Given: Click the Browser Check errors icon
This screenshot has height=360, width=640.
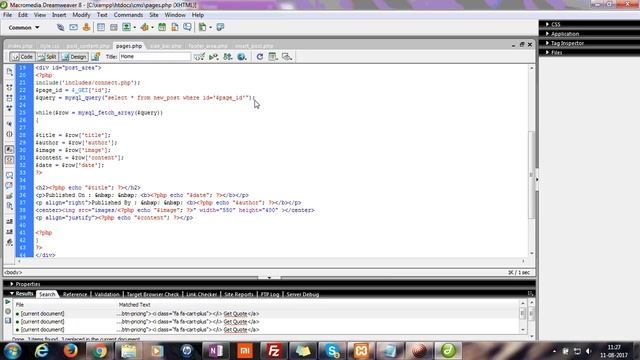Looking at the screenshot, I should [199, 57].
